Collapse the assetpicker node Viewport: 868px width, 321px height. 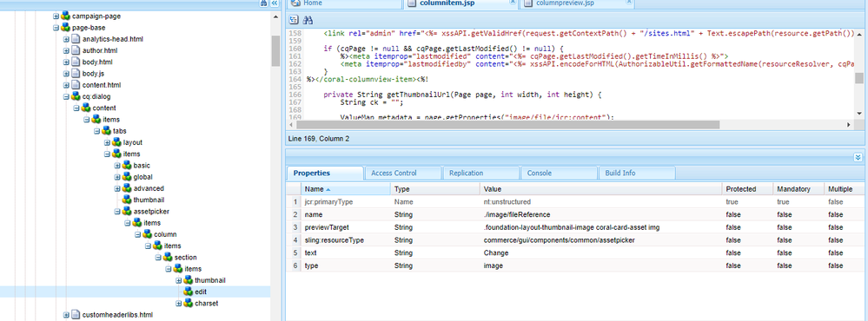click(117, 211)
